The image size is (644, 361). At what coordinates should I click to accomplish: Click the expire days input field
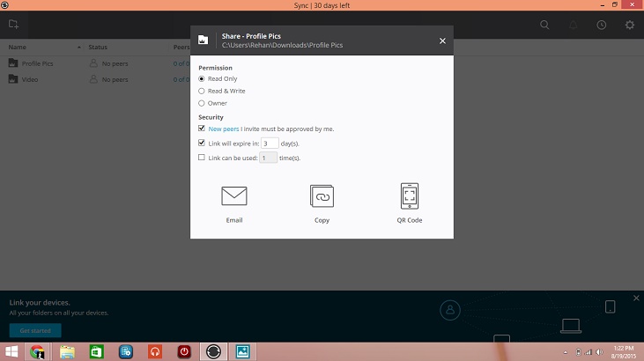(x=270, y=143)
